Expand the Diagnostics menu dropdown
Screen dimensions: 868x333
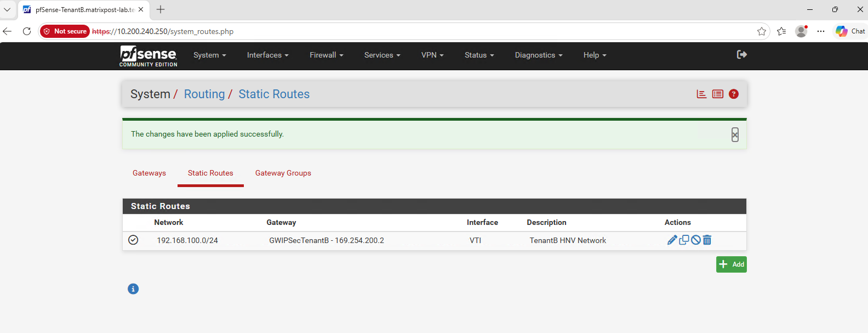539,55
